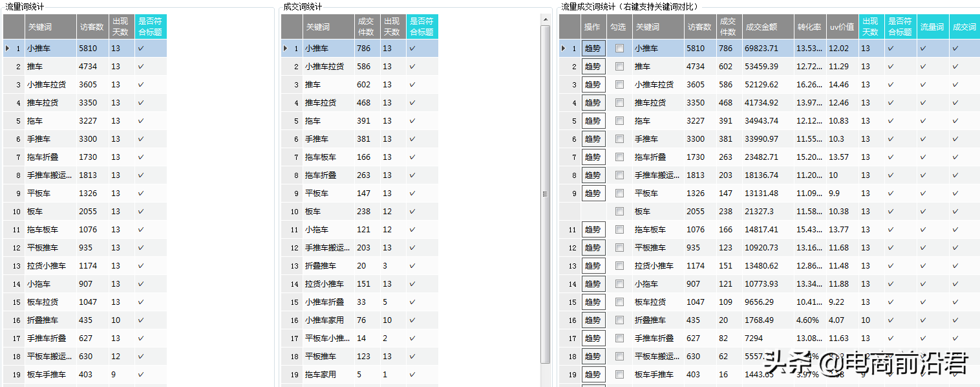Click 关键词 header in 成交词统计 table
The height and width of the screenshot is (387, 980).
click(x=329, y=27)
